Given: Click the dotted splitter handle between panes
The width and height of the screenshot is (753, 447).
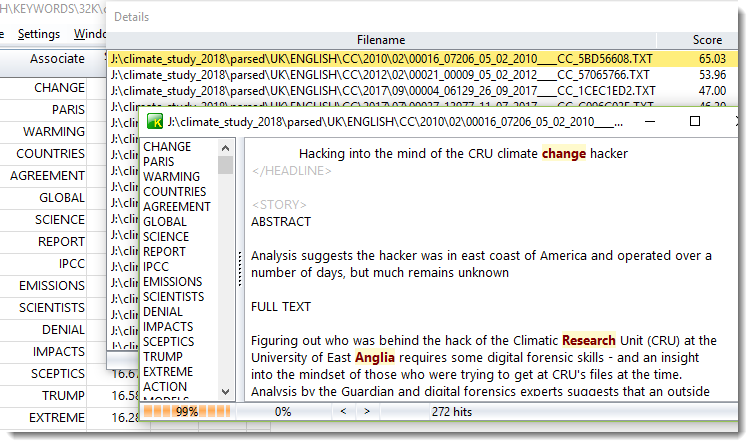Looking at the screenshot, I should pos(240,269).
